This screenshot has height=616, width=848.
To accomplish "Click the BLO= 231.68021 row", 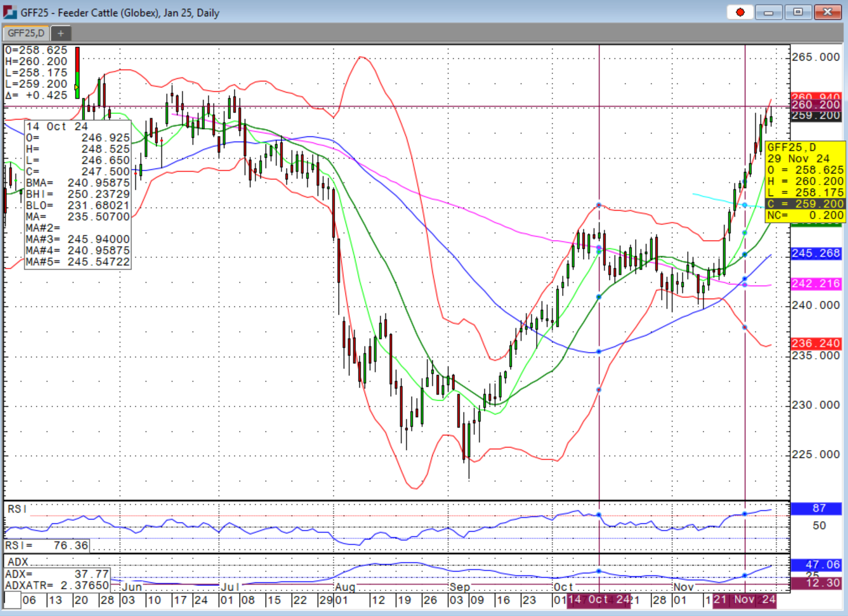I will pyautogui.click(x=78, y=205).
